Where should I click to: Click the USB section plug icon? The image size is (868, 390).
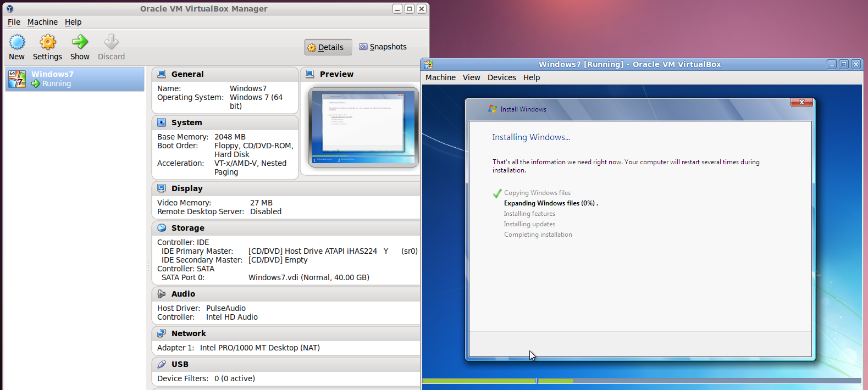point(162,364)
